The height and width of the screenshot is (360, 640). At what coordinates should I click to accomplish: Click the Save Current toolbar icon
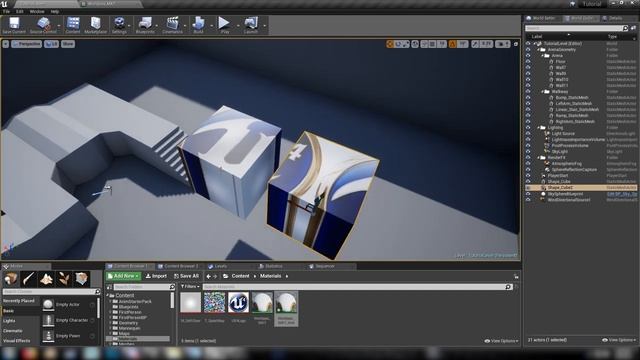click(14, 25)
